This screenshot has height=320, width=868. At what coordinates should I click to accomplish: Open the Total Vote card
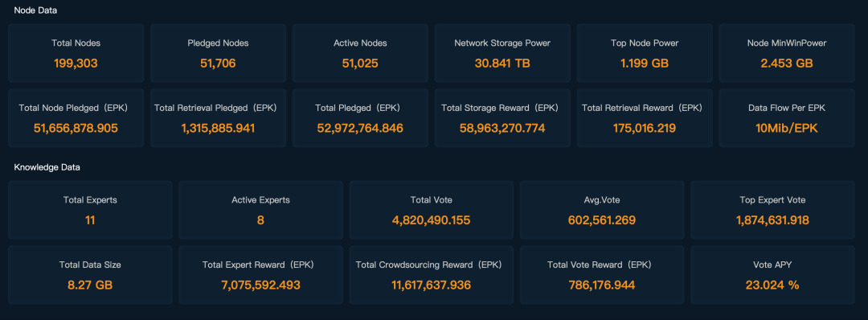[432, 211]
